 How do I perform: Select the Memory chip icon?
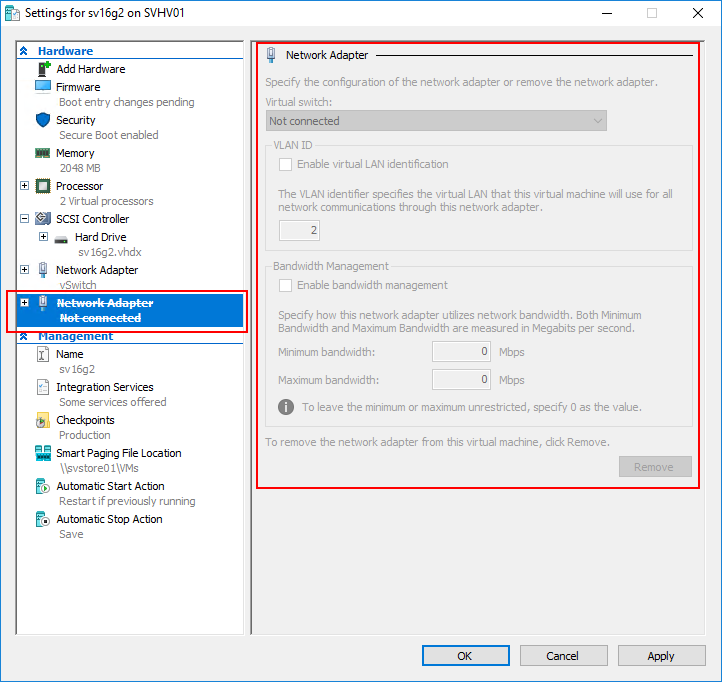[43, 153]
